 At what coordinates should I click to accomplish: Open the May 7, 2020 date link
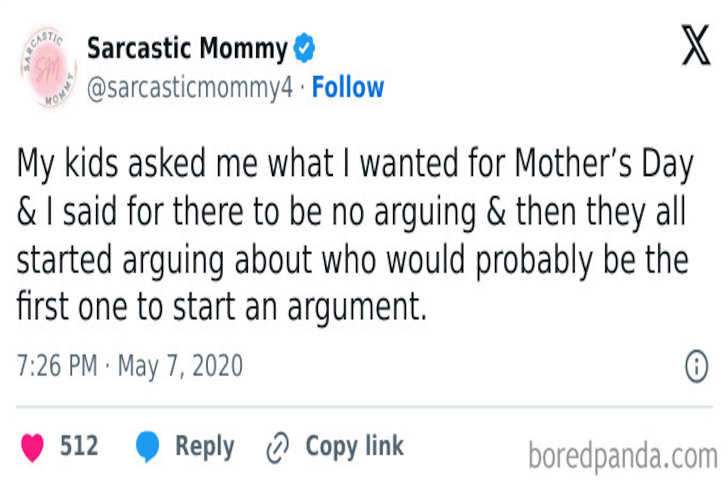(180, 366)
